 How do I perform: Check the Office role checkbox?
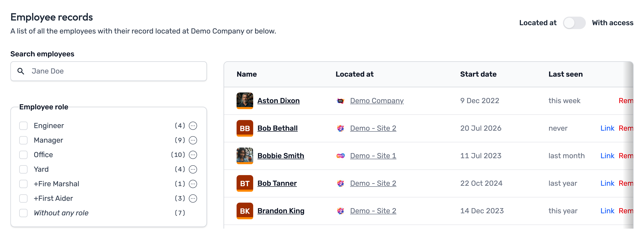(x=23, y=155)
